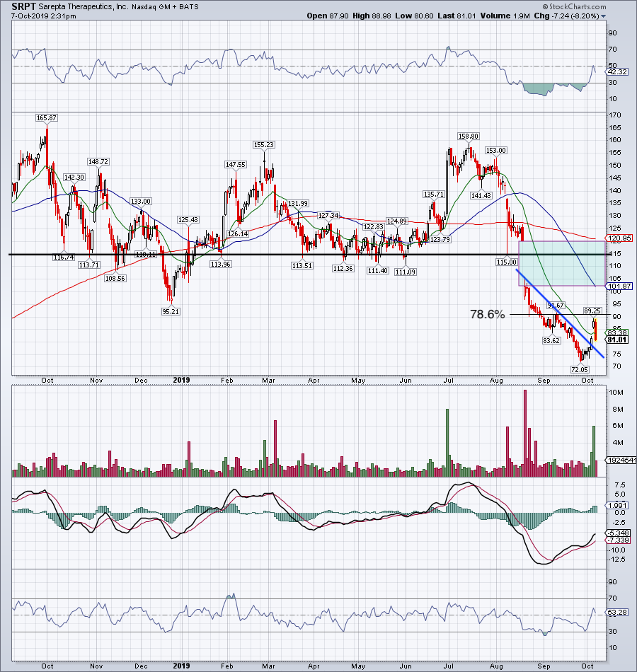The width and height of the screenshot is (637, 672).
Task: Click the 126.14 price label
Action: [238, 234]
